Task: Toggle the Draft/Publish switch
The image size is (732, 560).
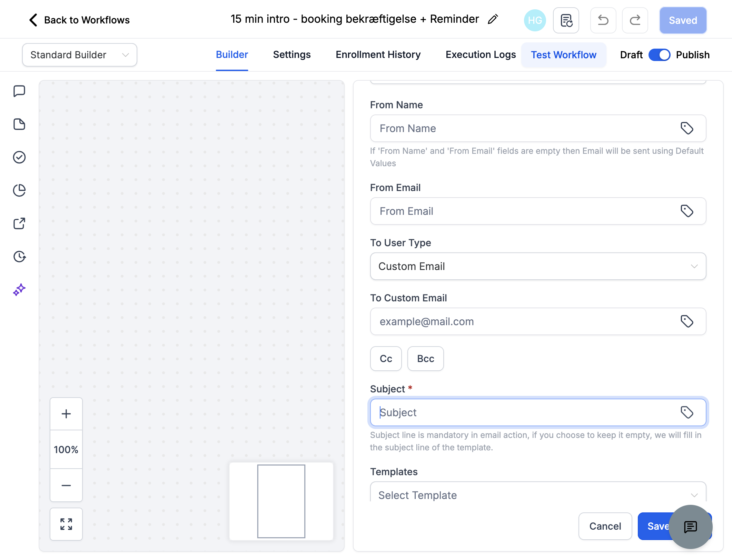Action: 659,55
